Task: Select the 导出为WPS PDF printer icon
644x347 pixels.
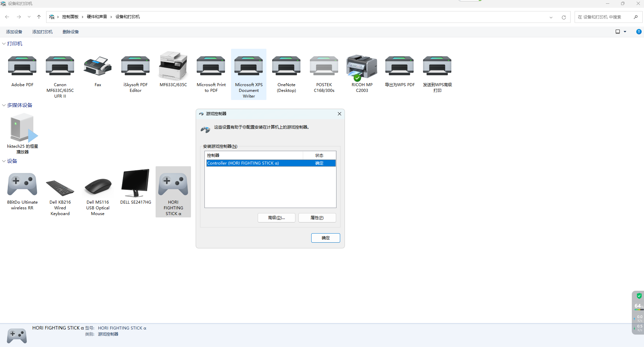Action: 399,66
